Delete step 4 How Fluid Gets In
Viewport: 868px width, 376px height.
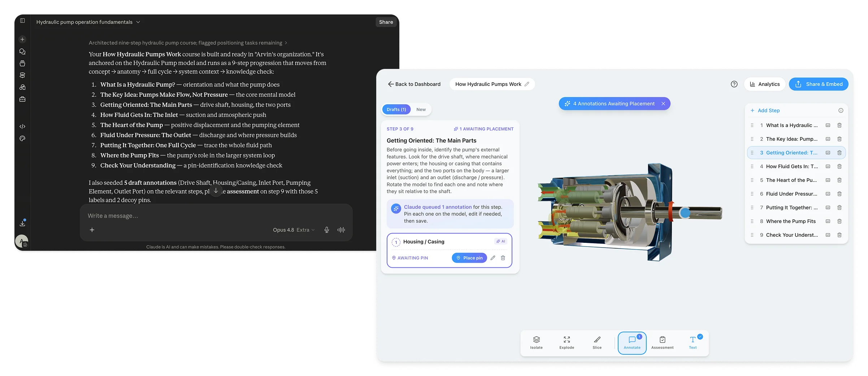click(x=839, y=166)
